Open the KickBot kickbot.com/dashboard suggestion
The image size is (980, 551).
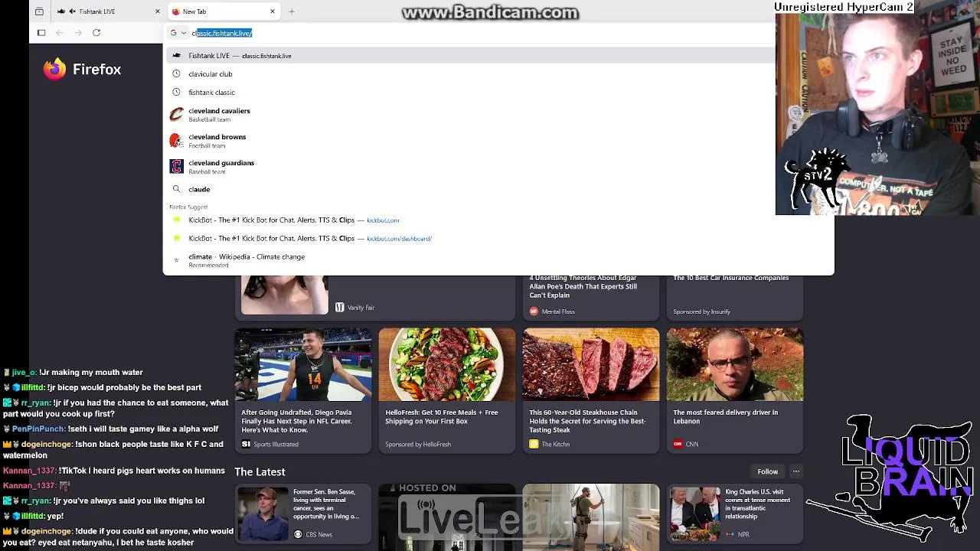498,239
